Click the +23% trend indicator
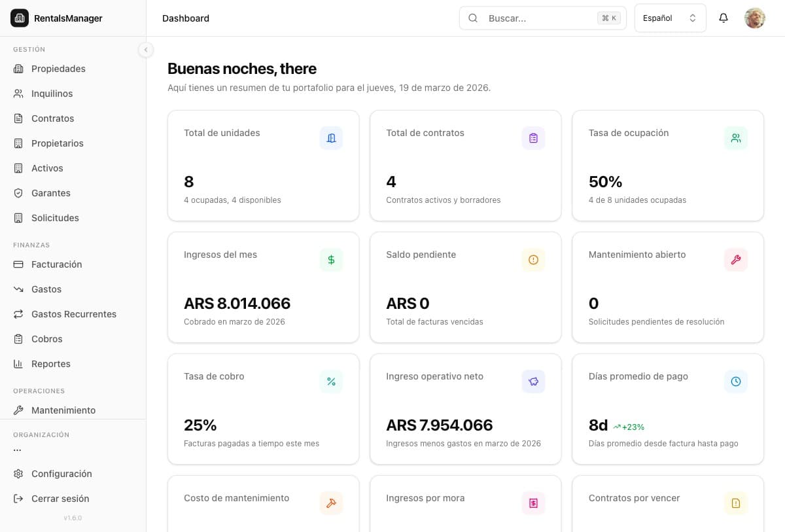This screenshot has width=785, height=532. pyautogui.click(x=629, y=426)
